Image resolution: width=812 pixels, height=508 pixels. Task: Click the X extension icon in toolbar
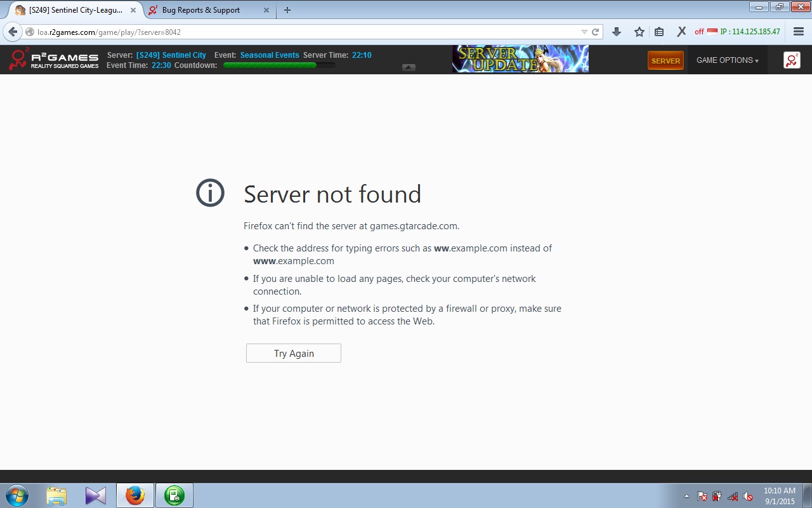coord(681,32)
